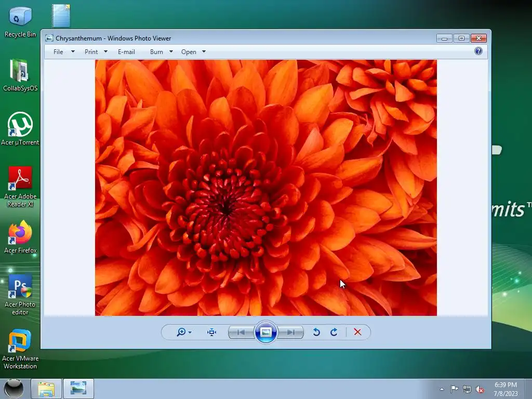This screenshot has width=532, height=399.
Task: Rotate the picture clockwise
Action: 334,332
